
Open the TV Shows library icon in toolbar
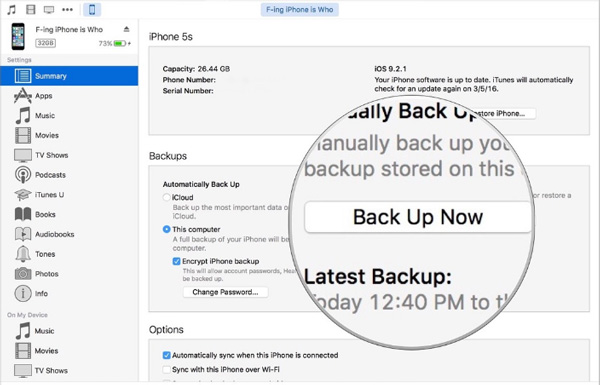(49, 10)
